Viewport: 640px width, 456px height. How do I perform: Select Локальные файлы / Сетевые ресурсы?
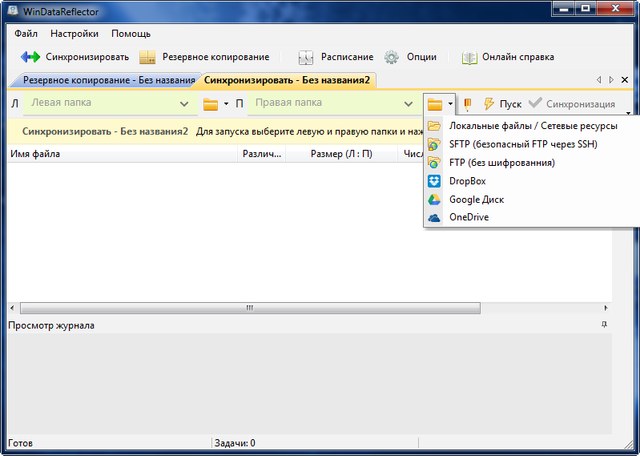[532, 126]
